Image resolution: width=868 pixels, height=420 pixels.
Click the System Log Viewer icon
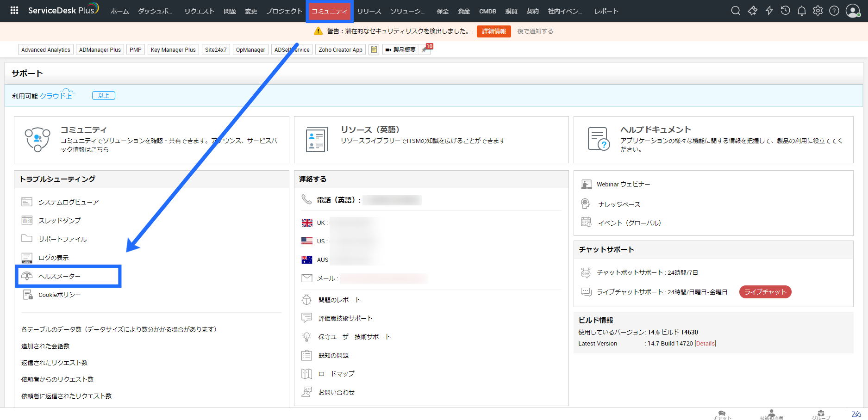tap(27, 202)
